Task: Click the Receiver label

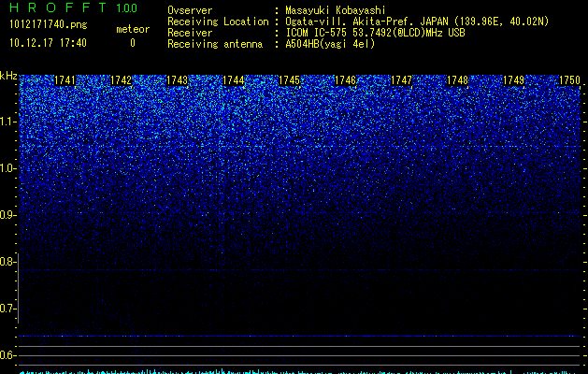Action: (x=190, y=33)
